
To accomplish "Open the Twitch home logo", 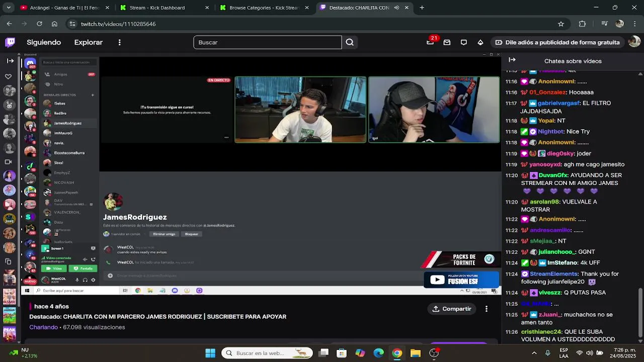I will 10,42.
